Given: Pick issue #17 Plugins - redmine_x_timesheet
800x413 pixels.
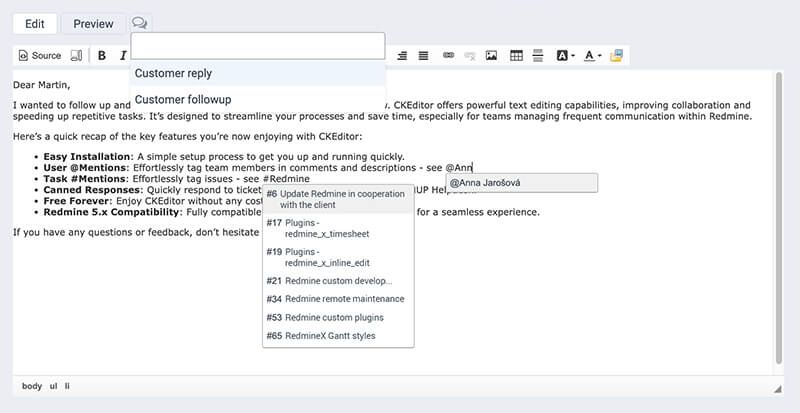Looking at the screenshot, I should point(338,228).
